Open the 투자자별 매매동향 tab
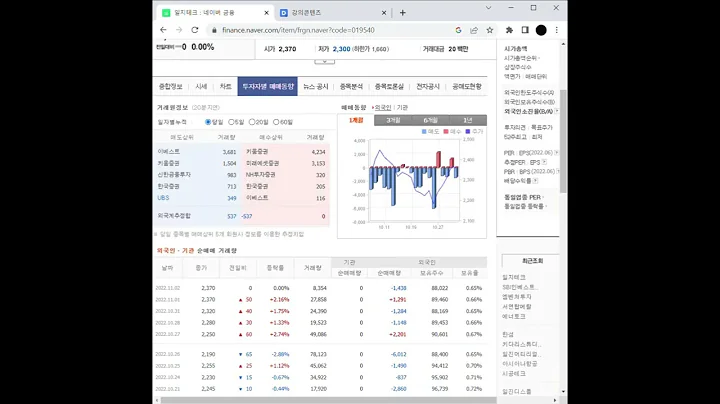This screenshot has width=720, height=404. (x=268, y=86)
